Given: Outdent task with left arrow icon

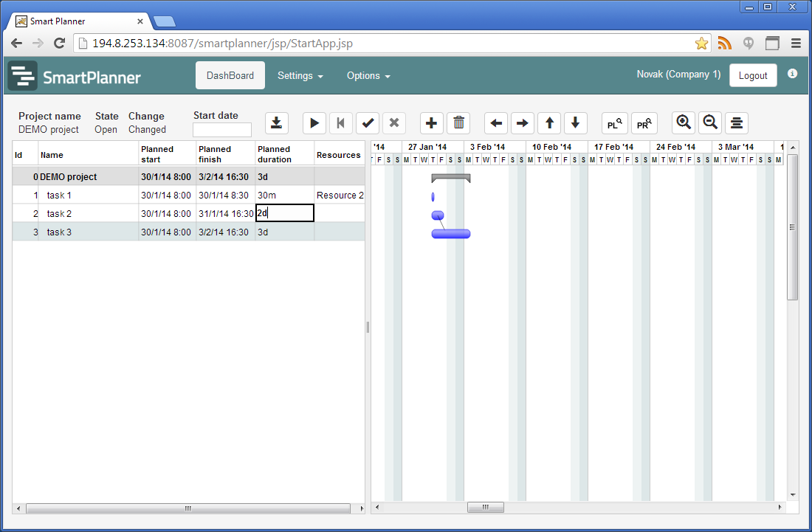Looking at the screenshot, I should [495, 123].
